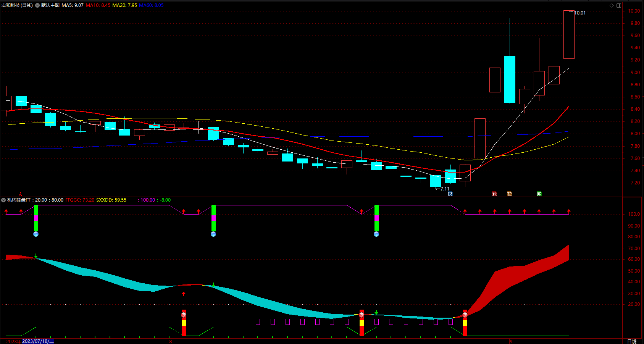Click the month 9 marker on time axis
The width and height of the screenshot is (644, 344).
pos(511,341)
